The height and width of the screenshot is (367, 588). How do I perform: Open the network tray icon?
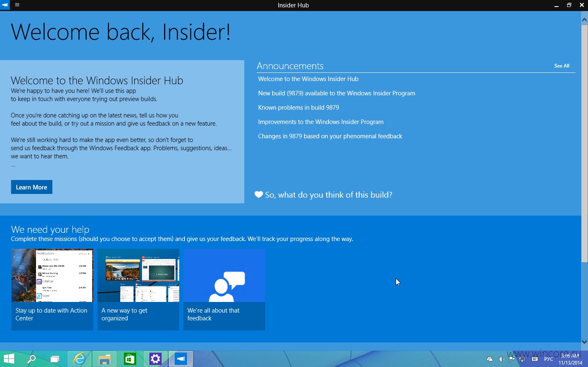point(522,359)
